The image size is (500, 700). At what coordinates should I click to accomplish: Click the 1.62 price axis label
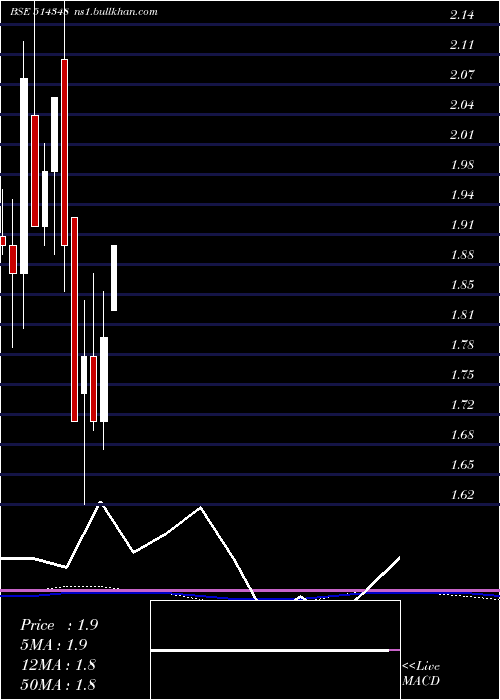(x=462, y=495)
